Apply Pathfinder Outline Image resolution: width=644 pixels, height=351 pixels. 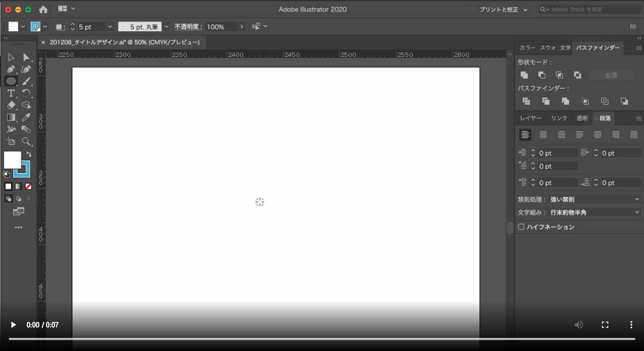click(x=605, y=101)
